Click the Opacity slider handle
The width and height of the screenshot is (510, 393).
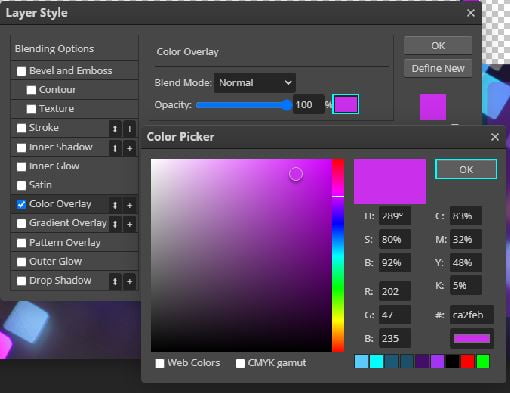286,105
